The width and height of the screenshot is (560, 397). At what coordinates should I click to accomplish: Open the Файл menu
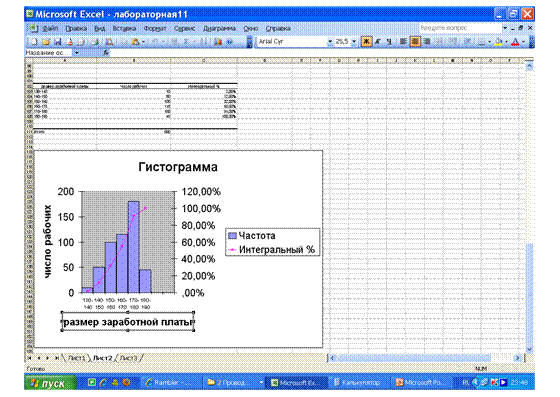[50, 29]
